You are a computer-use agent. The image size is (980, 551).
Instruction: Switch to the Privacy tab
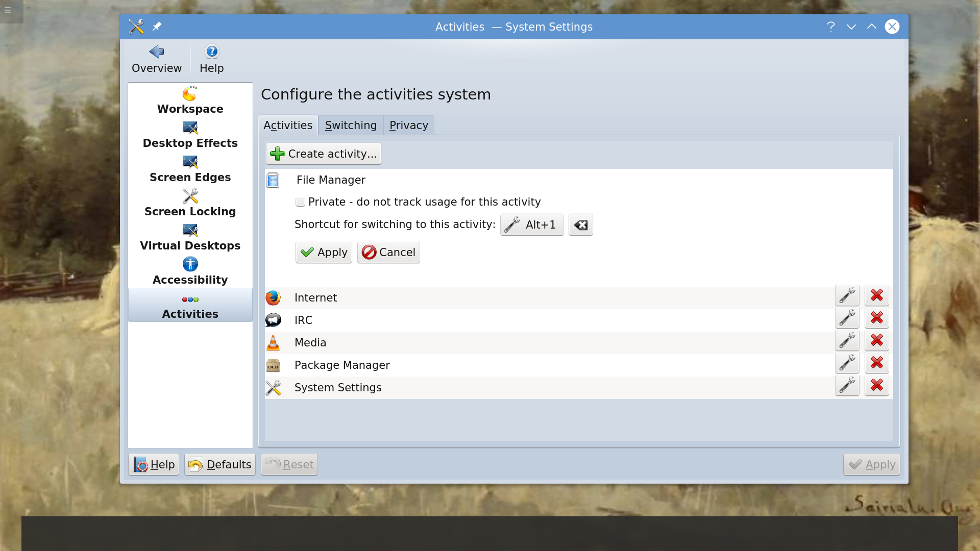(409, 126)
